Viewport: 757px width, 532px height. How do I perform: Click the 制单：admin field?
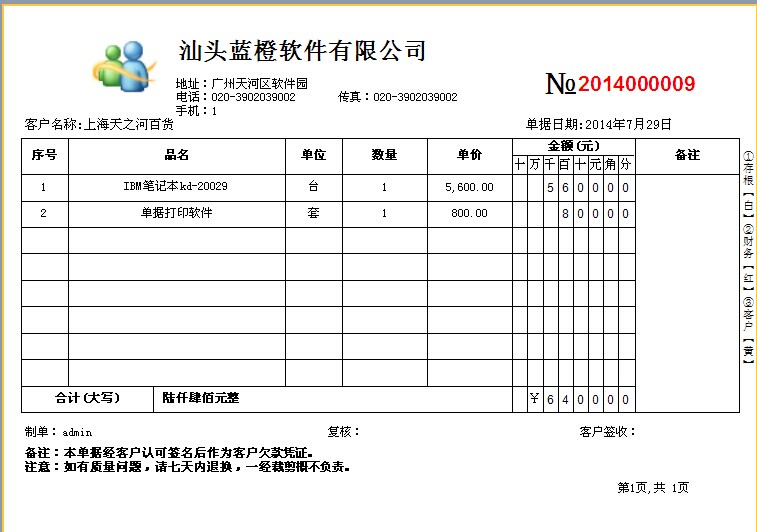tap(58, 432)
